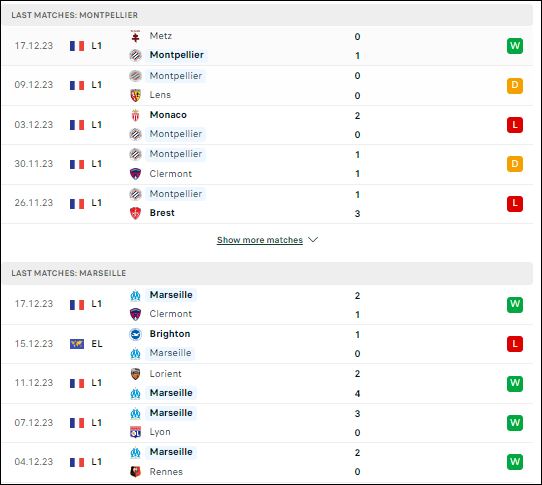This screenshot has width=542, height=485.
Task: Click the Brighton club crest icon
Action: 136,334
